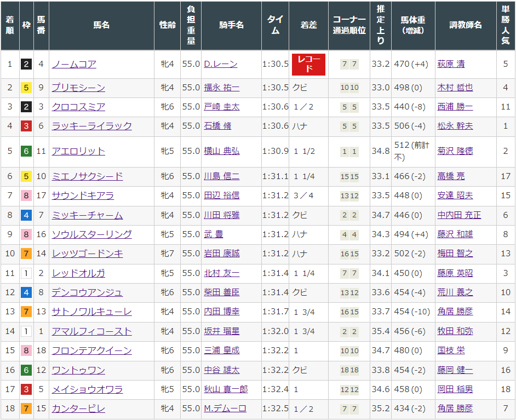Screen dimensions: 516x420
Task: Open trainer link 牧田 和弥
Action: click(455, 331)
